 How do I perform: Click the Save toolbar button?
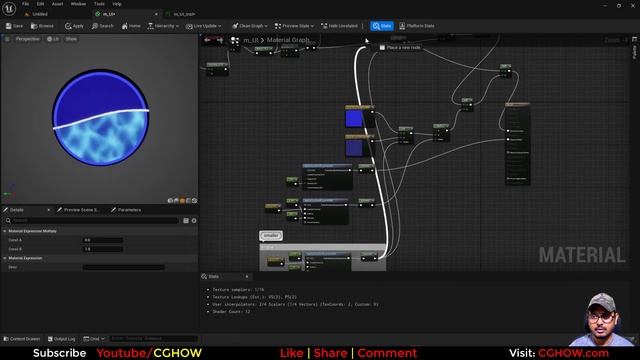(x=14, y=26)
